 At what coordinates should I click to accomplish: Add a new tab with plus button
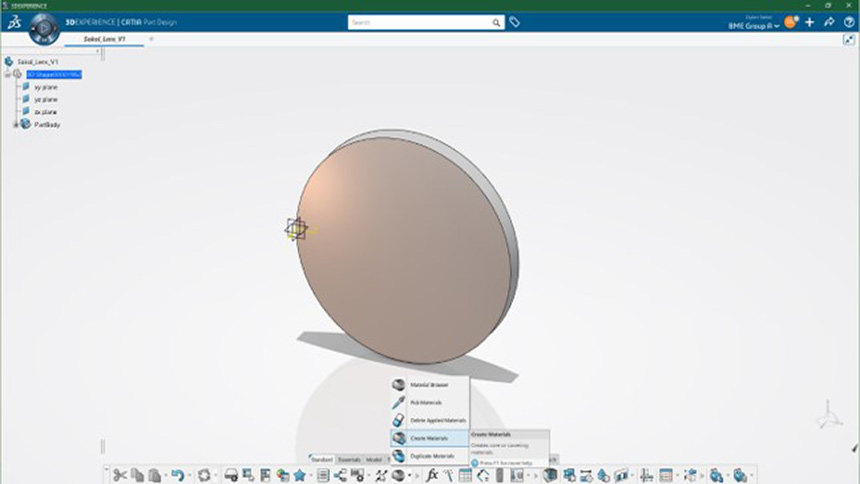[151, 39]
